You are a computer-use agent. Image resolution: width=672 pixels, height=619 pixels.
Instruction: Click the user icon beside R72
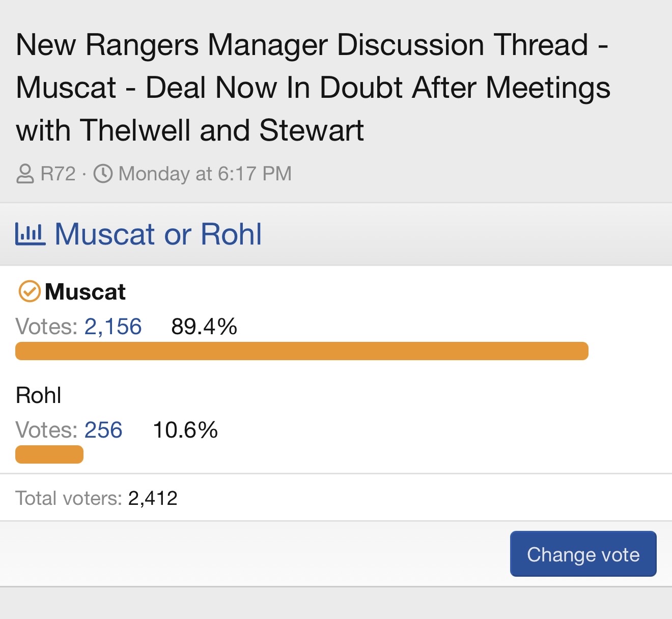pos(25,174)
